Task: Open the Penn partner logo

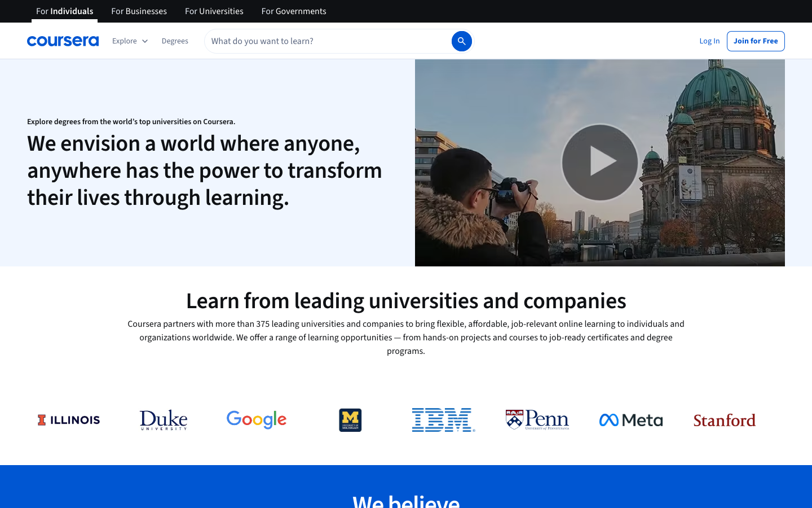Action: pos(537,420)
